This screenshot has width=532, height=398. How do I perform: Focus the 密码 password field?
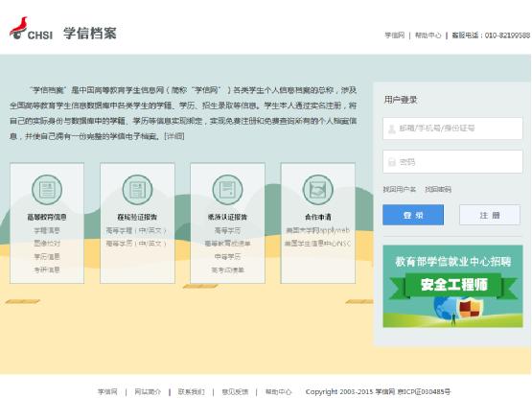click(x=452, y=162)
